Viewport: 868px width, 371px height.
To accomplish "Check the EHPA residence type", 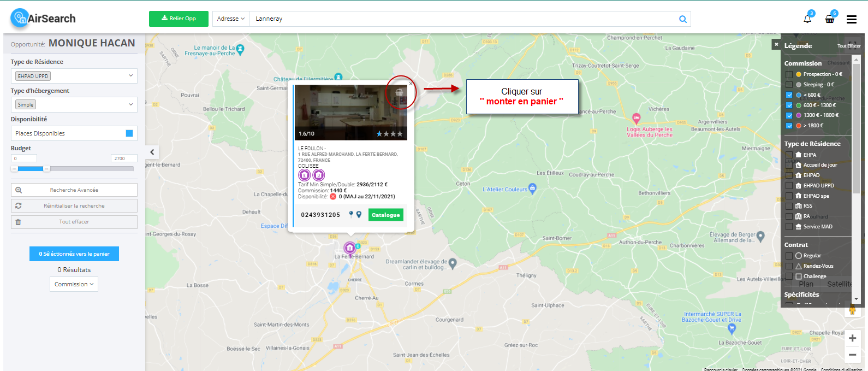I will (789, 155).
